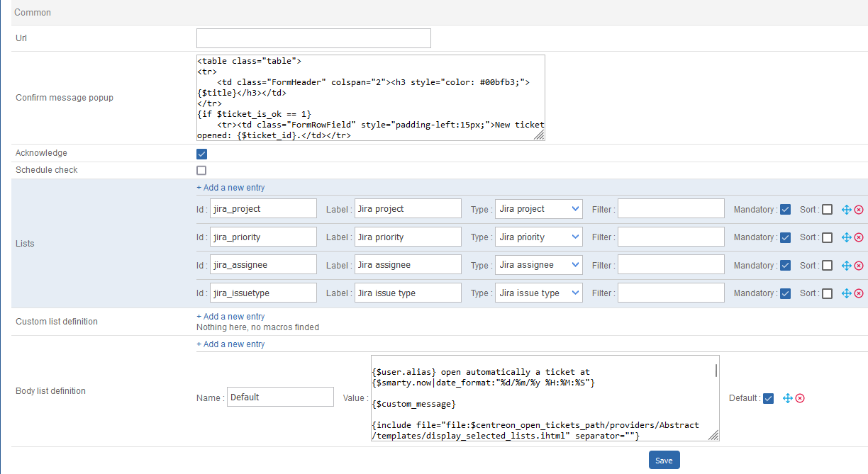Click inside the Url input field
Viewport: 868px width, 474px height.
[313, 38]
